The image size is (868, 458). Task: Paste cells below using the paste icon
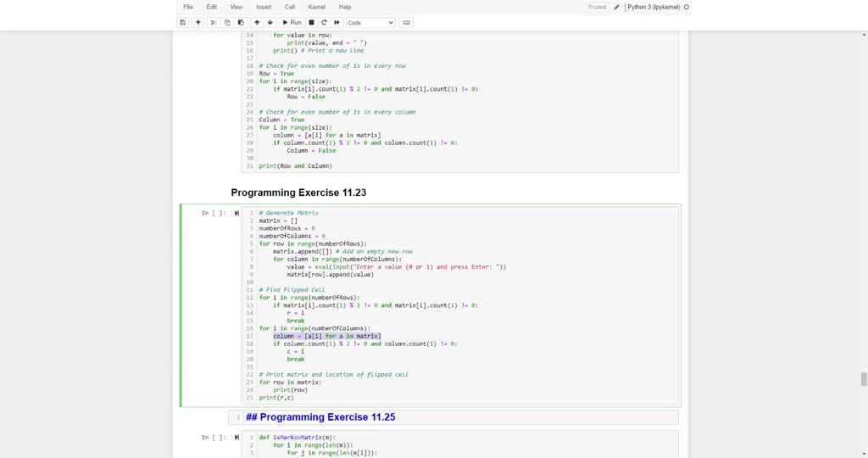click(x=241, y=23)
